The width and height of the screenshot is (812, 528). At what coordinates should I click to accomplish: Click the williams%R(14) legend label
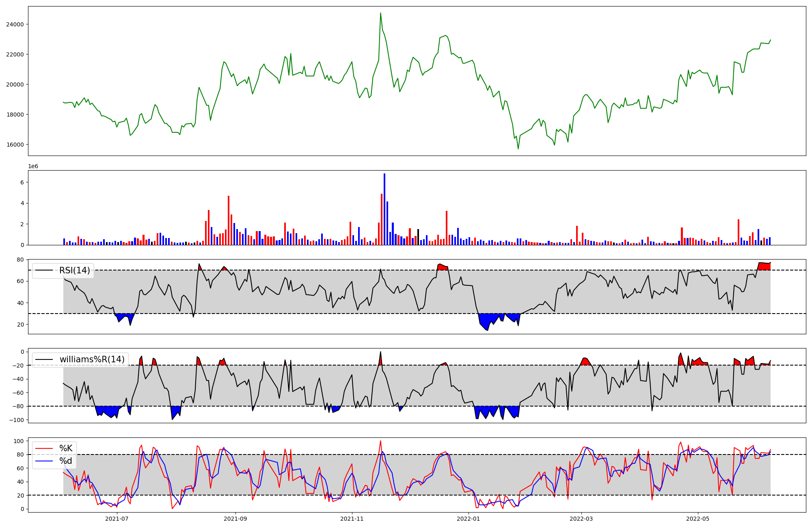click(x=92, y=359)
